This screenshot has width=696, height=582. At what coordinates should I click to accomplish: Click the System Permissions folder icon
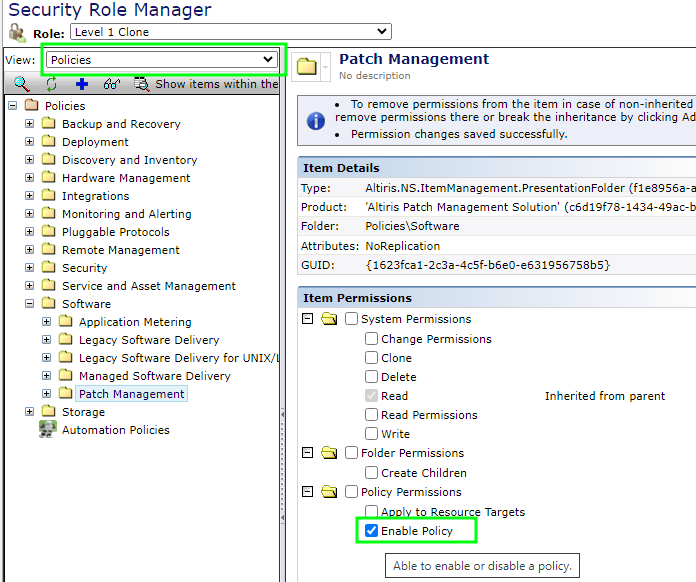329,318
